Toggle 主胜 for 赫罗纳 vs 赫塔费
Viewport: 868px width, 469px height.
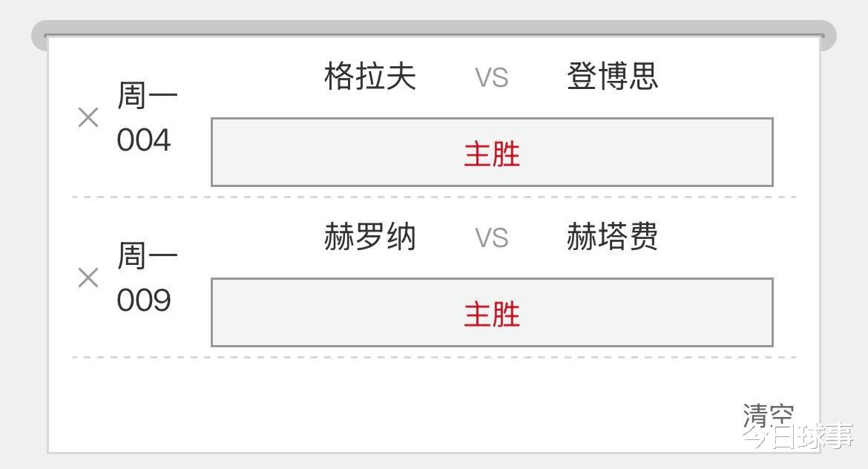492,312
